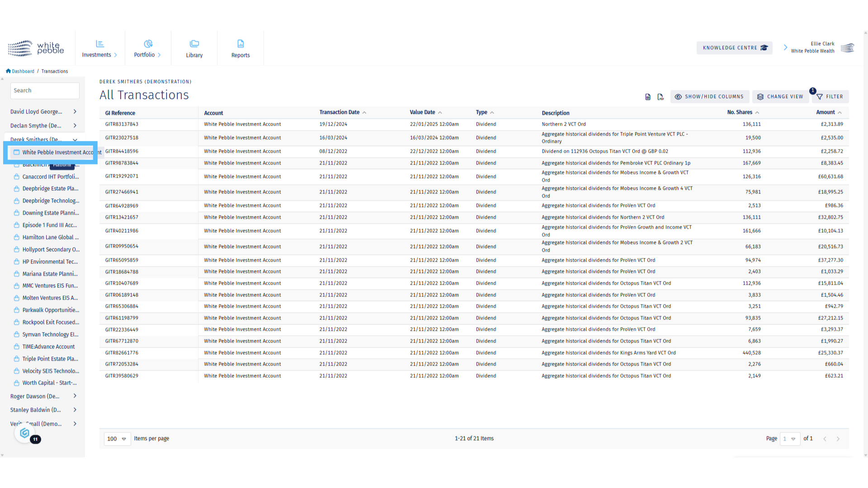The height and width of the screenshot is (488, 868).
Task: Click the Dashboard home icon in breadcrumb
Action: 8,71
